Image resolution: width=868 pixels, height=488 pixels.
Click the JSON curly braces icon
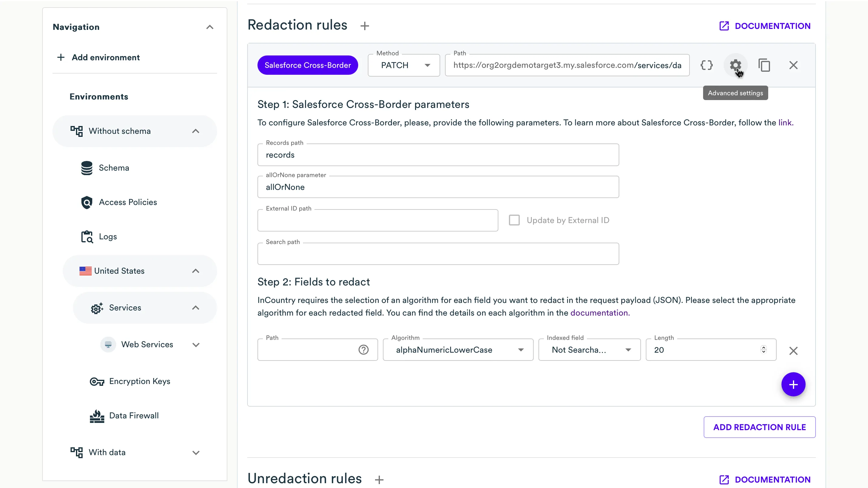(707, 65)
